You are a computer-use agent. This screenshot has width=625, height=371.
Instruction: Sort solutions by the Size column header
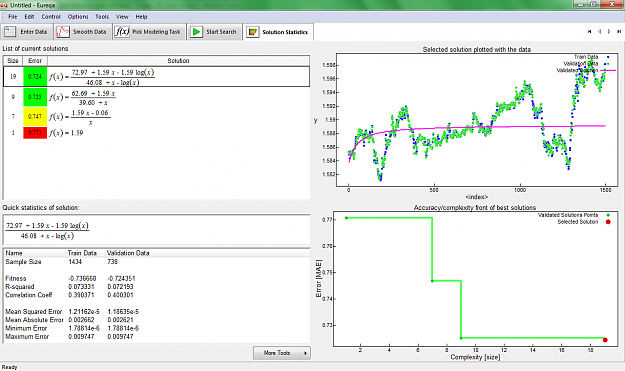[x=13, y=61]
